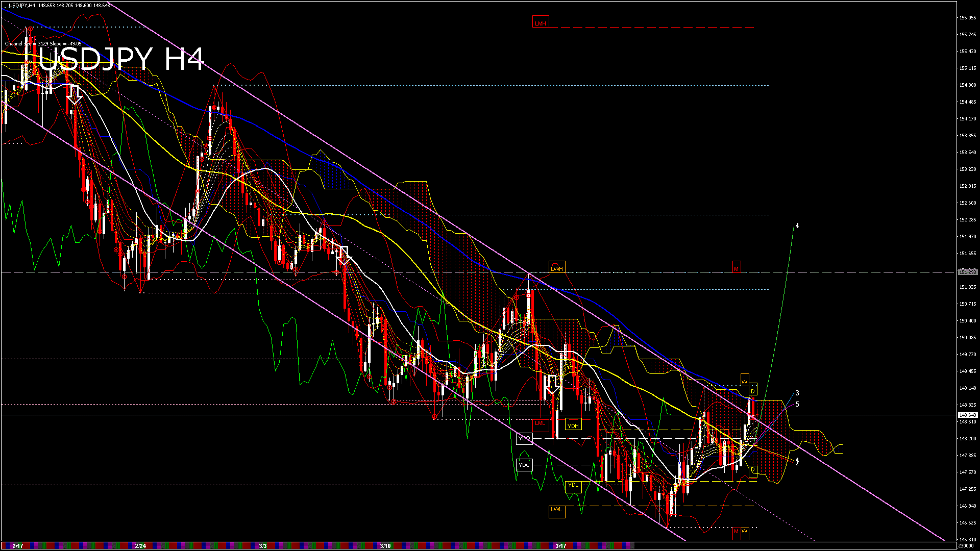Click projection label 3 on the blue line
Viewport: 980px width, 551px height.
(797, 393)
